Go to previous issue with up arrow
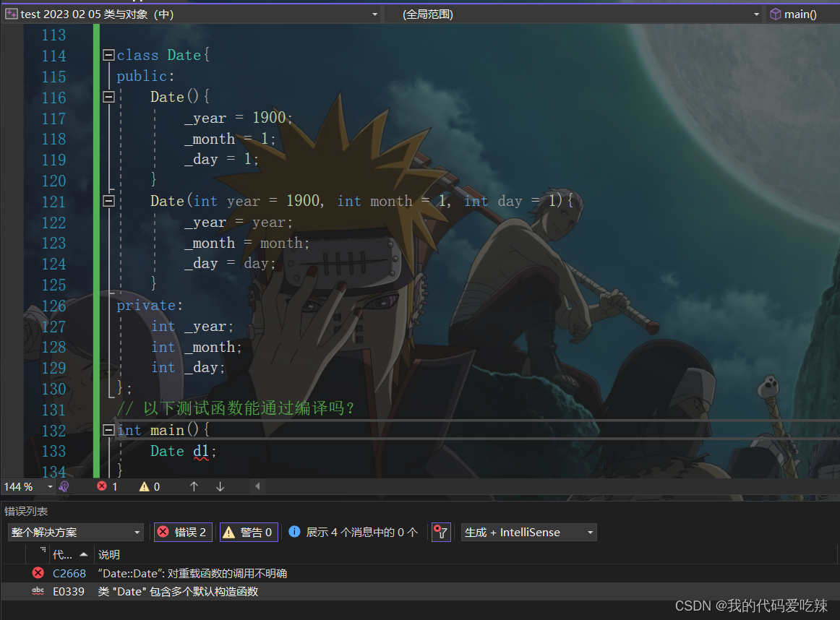840x620 pixels. click(x=194, y=486)
